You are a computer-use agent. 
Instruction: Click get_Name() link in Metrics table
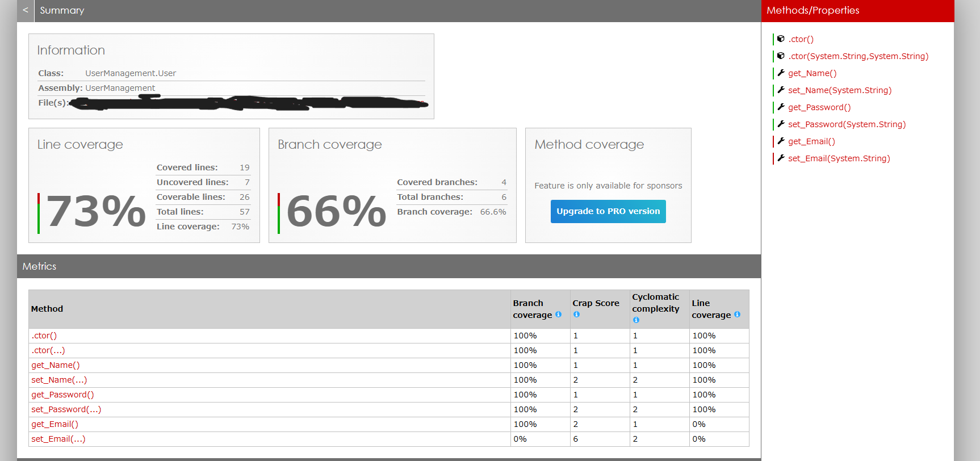coord(56,365)
